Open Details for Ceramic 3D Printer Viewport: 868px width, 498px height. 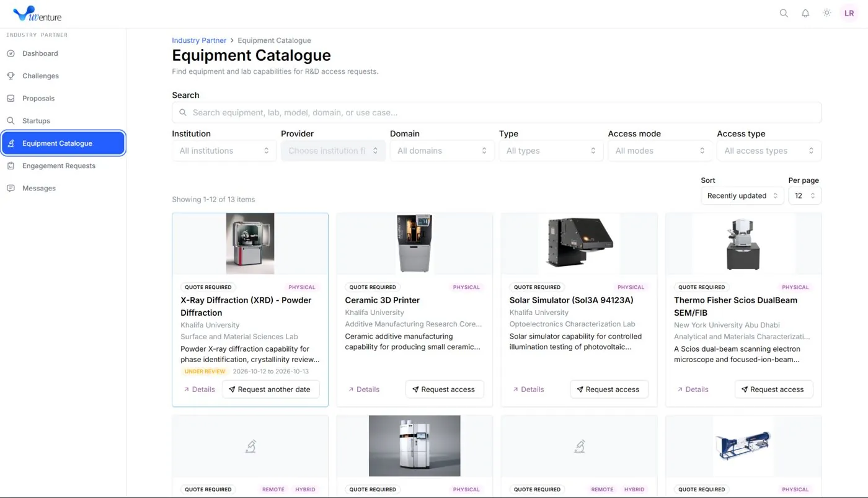(x=364, y=389)
